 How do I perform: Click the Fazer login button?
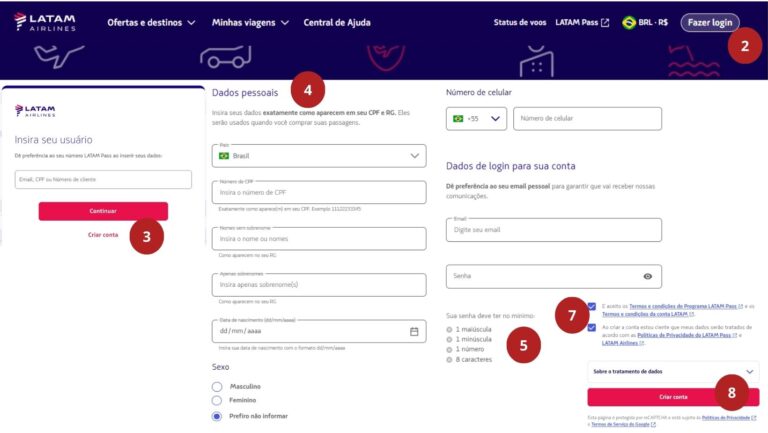pyautogui.click(x=710, y=23)
